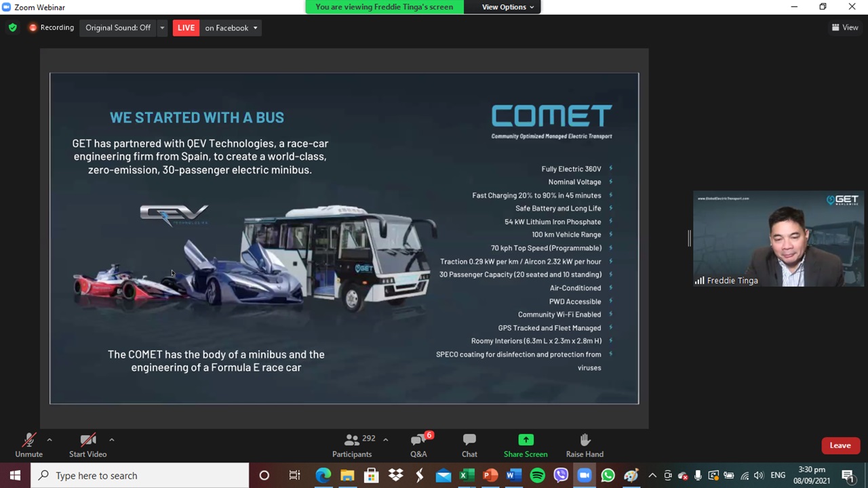The height and width of the screenshot is (488, 868).
Task: Click the red Leave button
Action: coord(840,445)
